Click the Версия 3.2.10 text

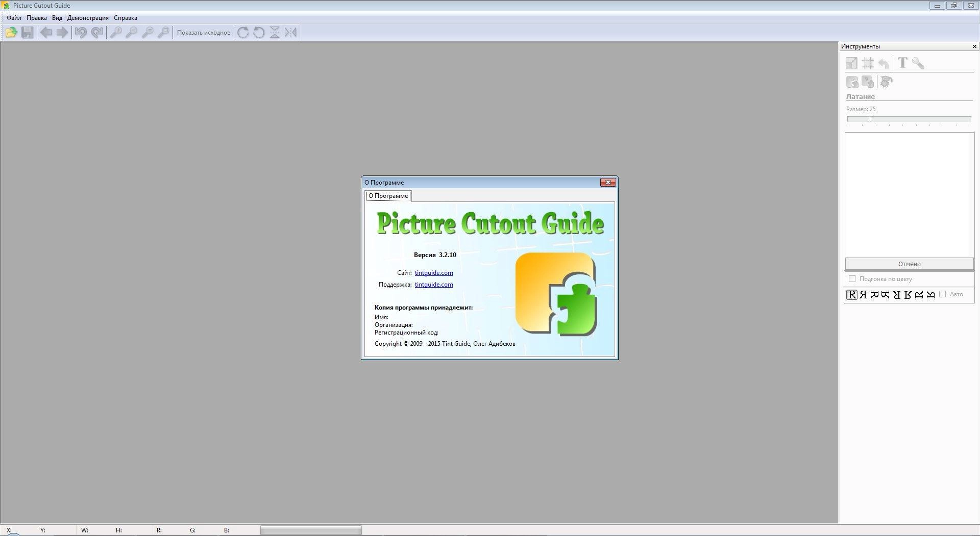435,255
